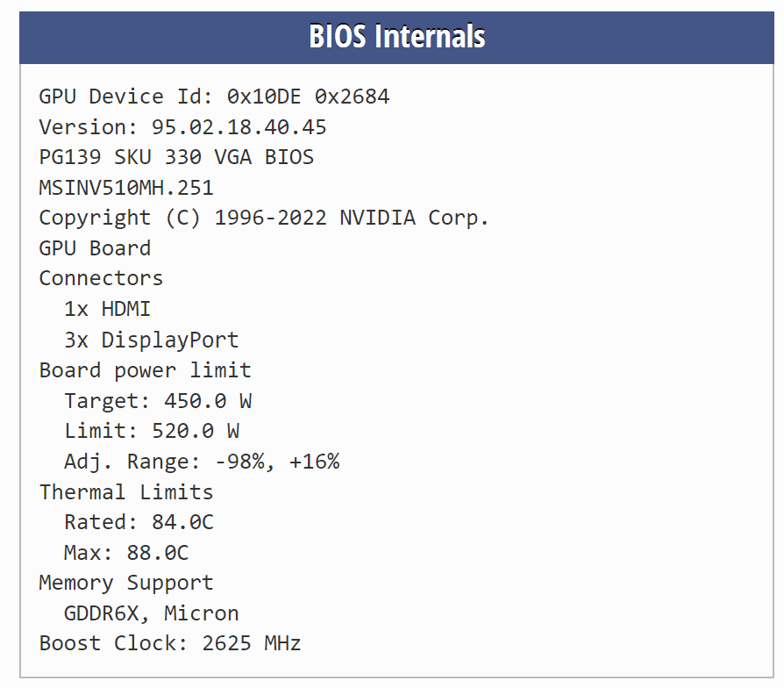784x688 pixels.
Task: Select the Version 95.02.18.40.45 text
Action: pos(182,127)
